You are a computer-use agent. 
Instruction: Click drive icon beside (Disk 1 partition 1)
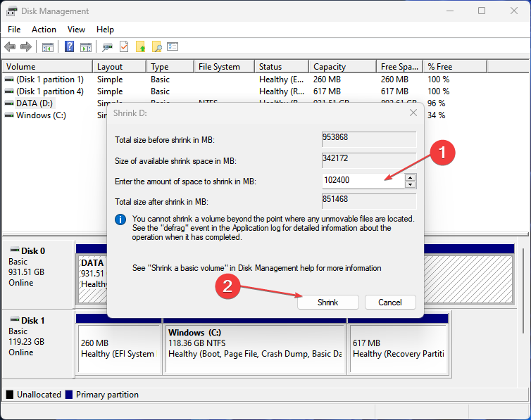9,79
